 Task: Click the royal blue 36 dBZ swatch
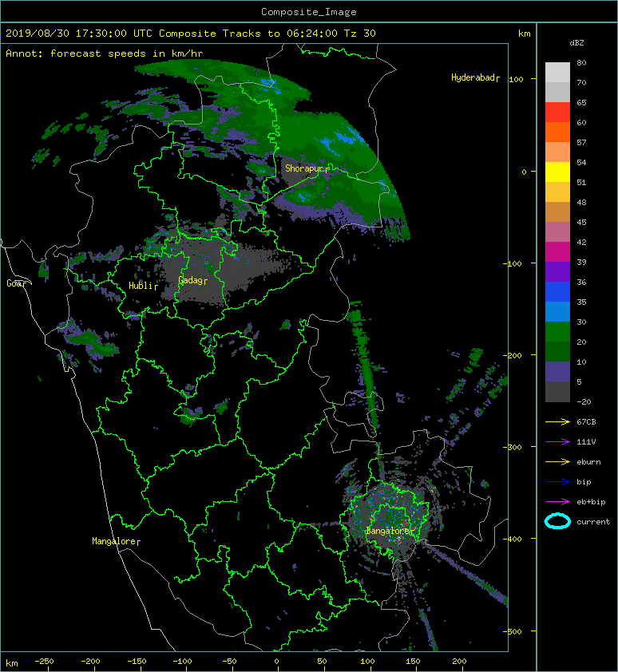coord(557,292)
